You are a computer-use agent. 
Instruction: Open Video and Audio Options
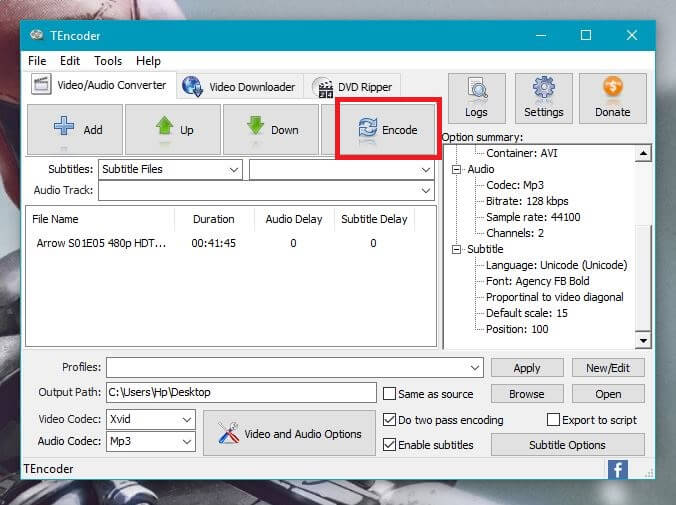point(289,433)
